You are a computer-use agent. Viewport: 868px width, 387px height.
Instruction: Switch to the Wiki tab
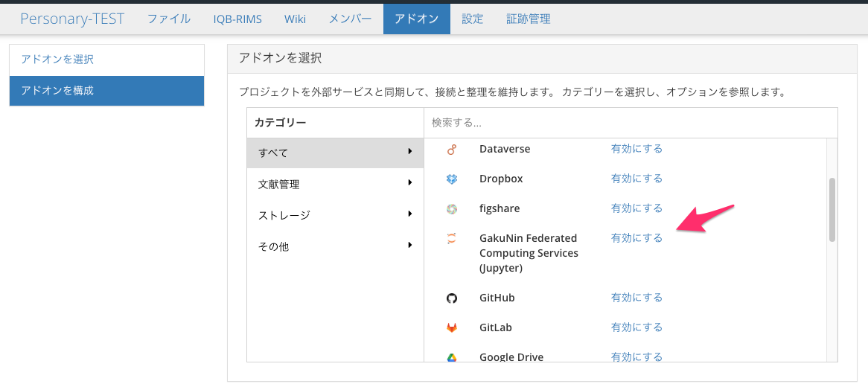click(x=295, y=19)
